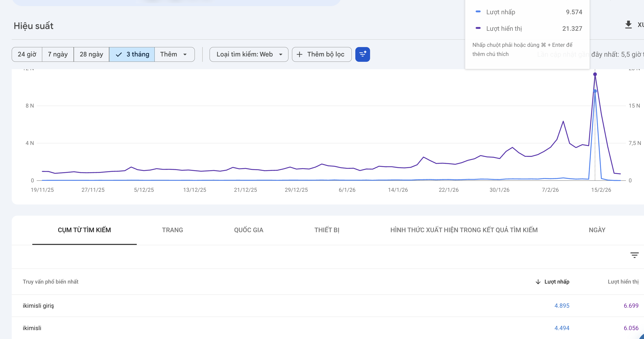Select the 7 ngày date range

[x=58, y=54]
